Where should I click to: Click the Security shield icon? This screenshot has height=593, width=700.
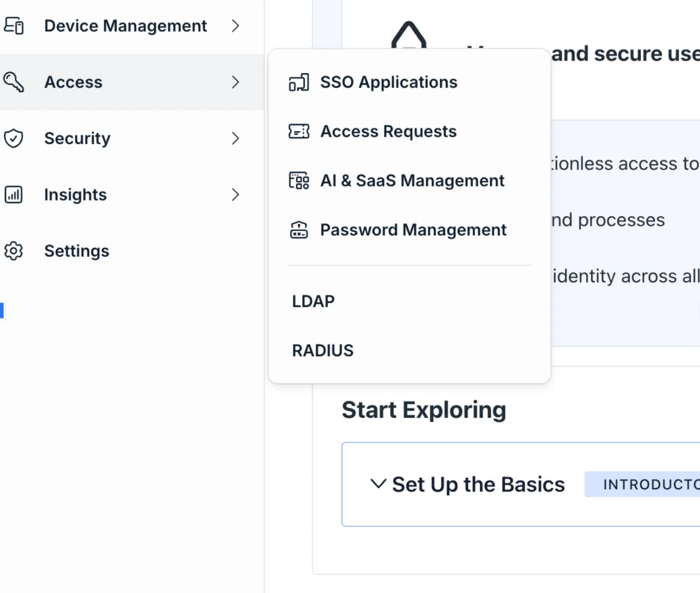coord(14,138)
